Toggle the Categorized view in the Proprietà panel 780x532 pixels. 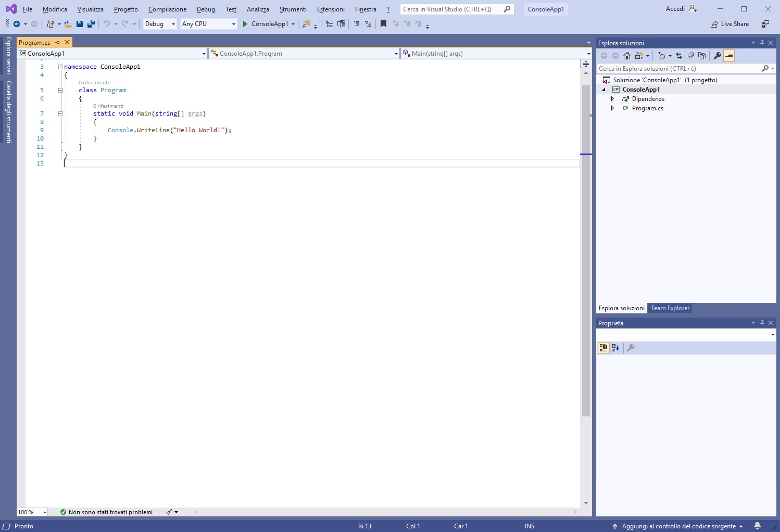click(603, 348)
